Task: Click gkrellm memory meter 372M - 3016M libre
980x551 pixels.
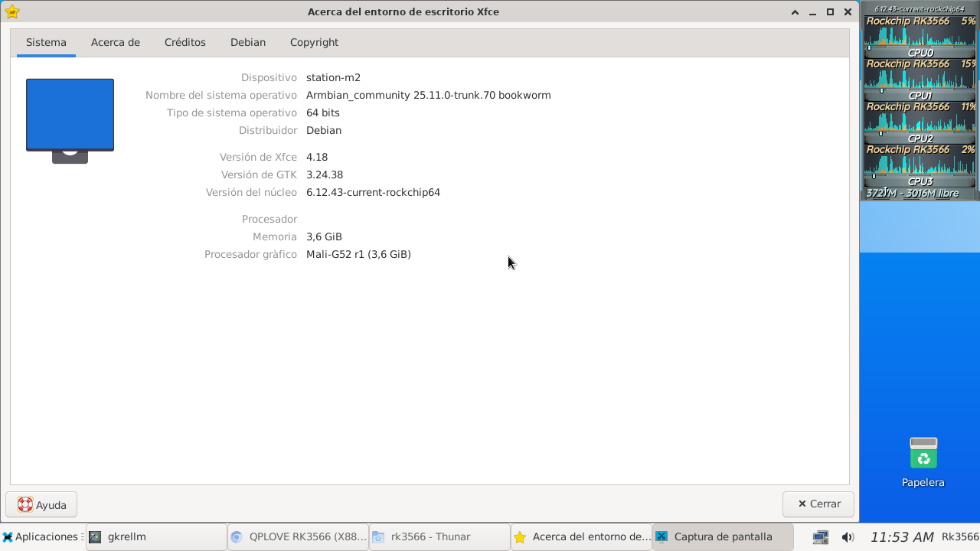Action: tap(920, 194)
